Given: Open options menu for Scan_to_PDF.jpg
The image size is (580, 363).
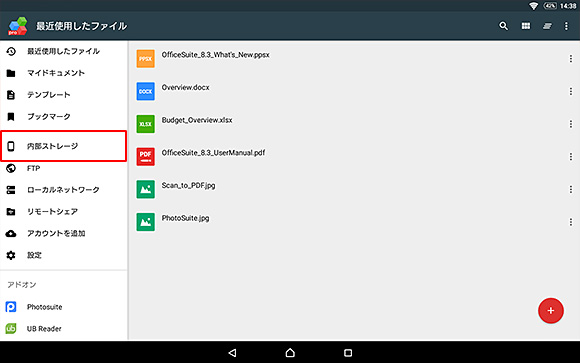Looking at the screenshot, I should (571, 189).
